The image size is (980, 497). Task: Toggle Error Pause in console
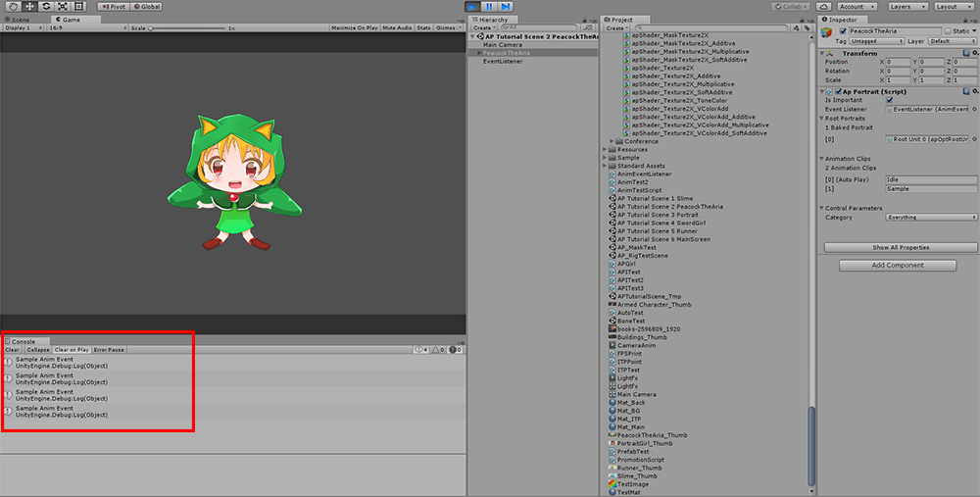coord(109,349)
